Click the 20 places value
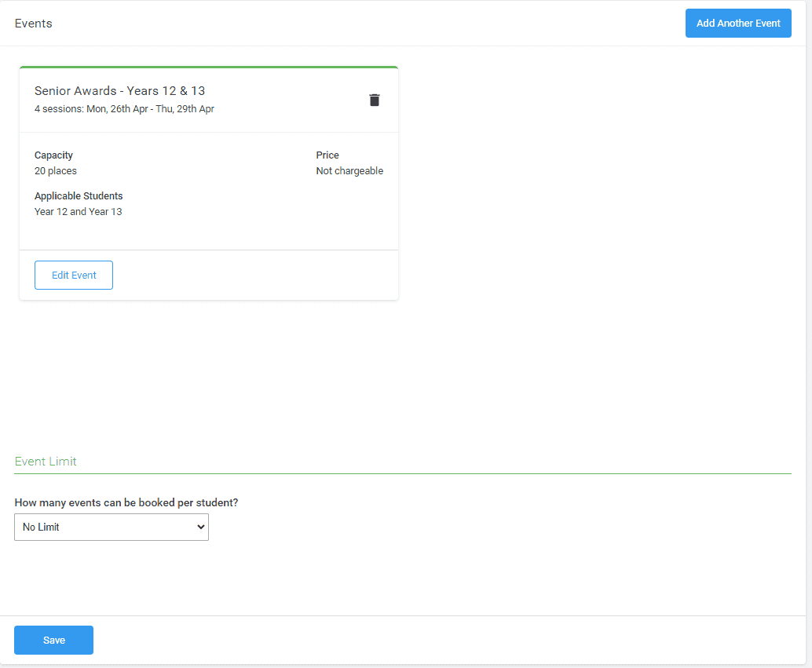 click(x=55, y=170)
